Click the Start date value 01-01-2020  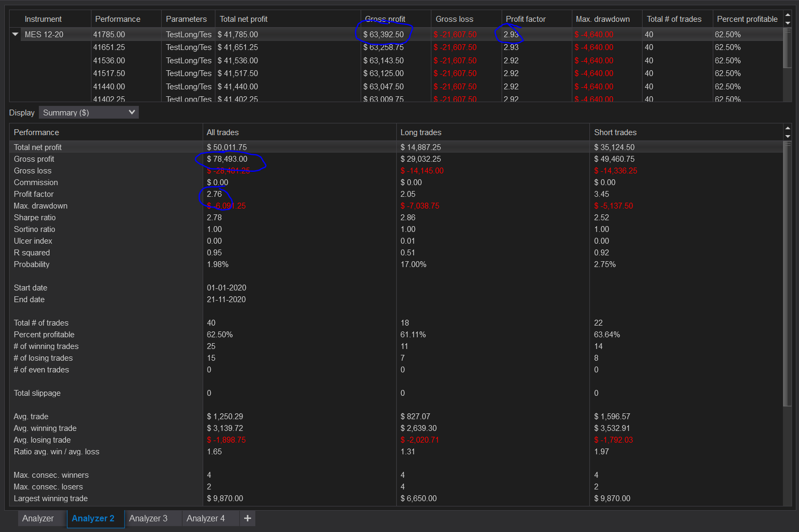point(227,288)
